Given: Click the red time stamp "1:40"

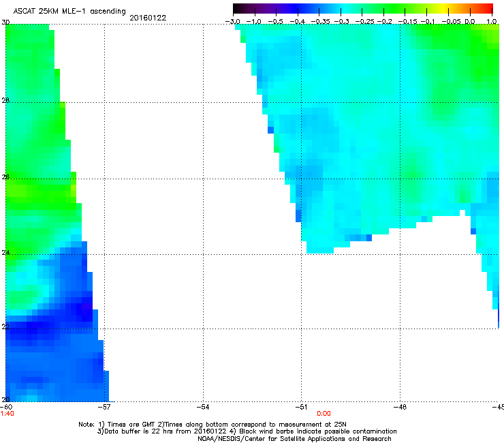Looking at the screenshot, I should (7, 414).
